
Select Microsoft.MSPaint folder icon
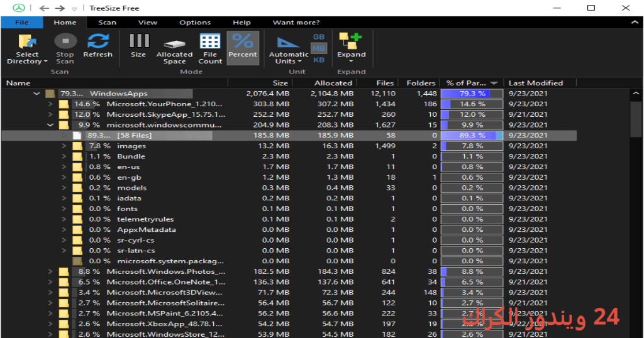point(64,313)
